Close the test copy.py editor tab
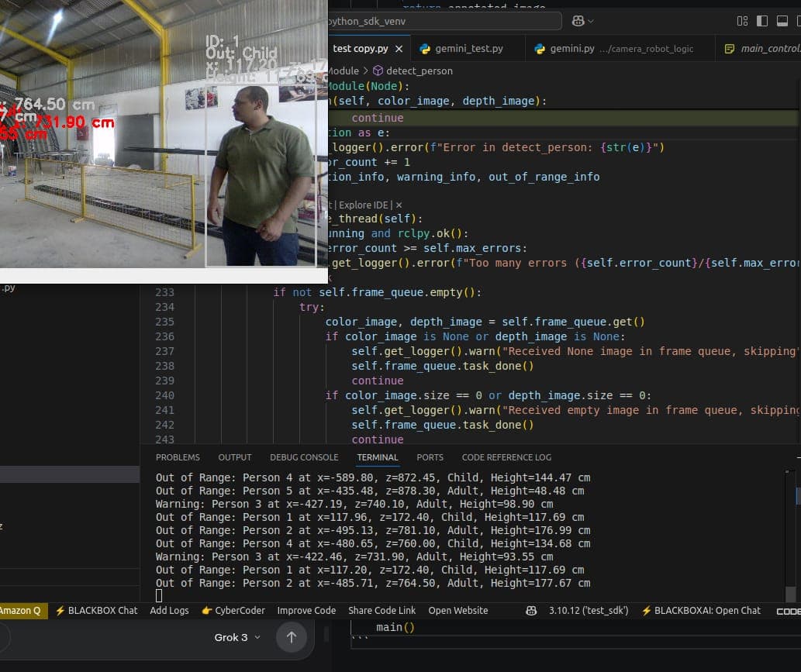 (x=399, y=49)
